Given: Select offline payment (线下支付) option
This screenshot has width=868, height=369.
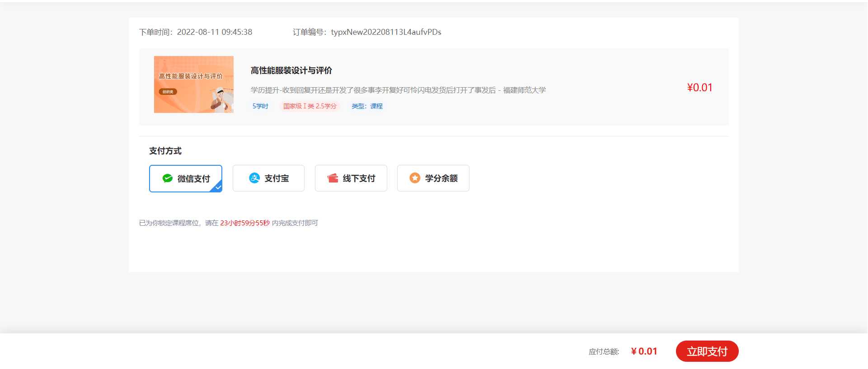Looking at the screenshot, I should [x=351, y=178].
